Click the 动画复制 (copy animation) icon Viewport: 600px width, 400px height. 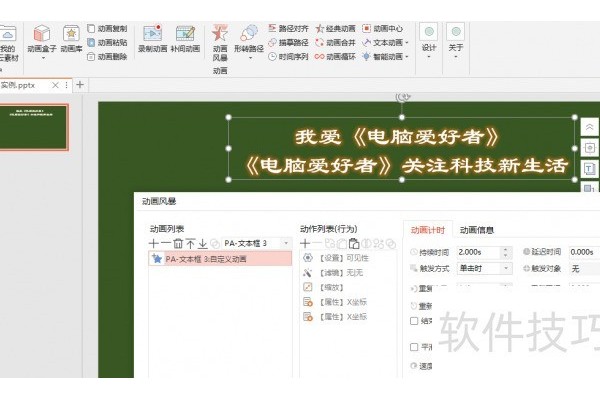click(x=91, y=29)
